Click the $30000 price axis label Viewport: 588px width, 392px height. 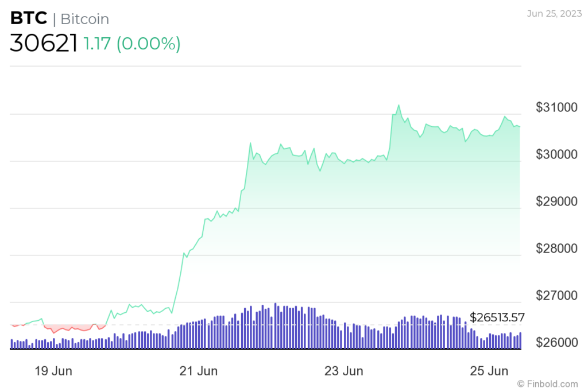(x=556, y=154)
